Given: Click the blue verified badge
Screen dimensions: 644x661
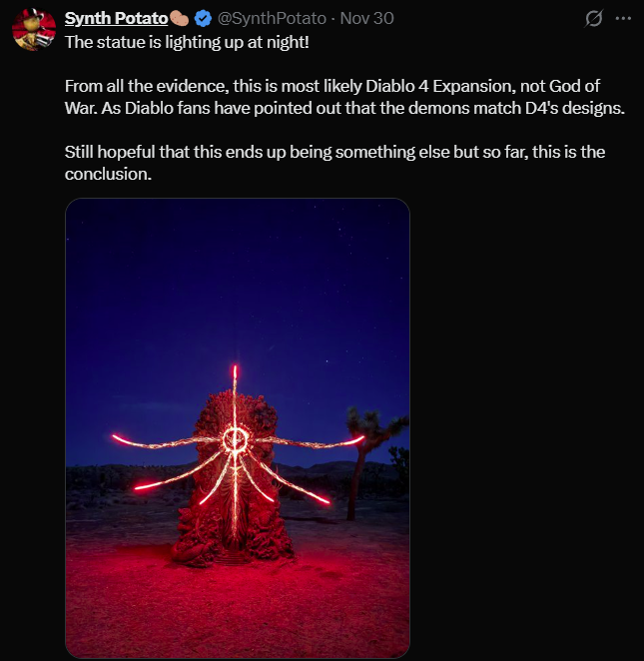Looking at the screenshot, I should (203, 19).
